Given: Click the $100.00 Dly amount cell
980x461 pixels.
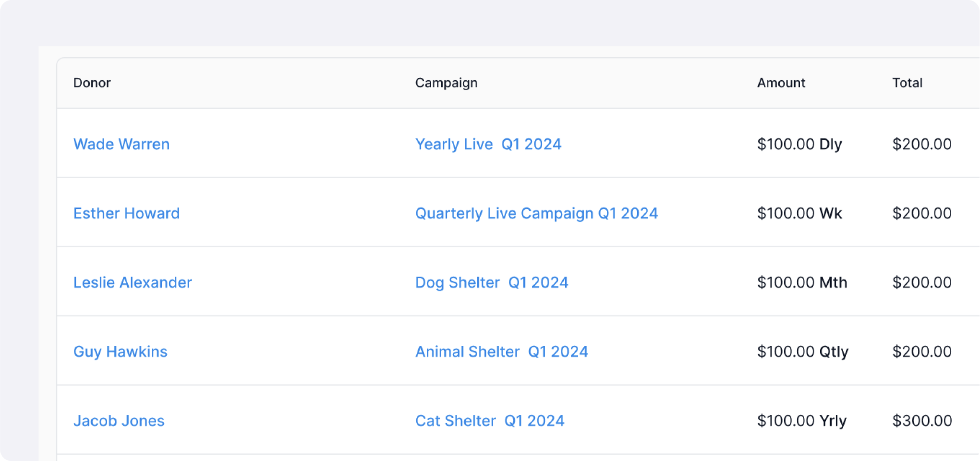Looking at the screenshot, I should click(x=799, y=144).
